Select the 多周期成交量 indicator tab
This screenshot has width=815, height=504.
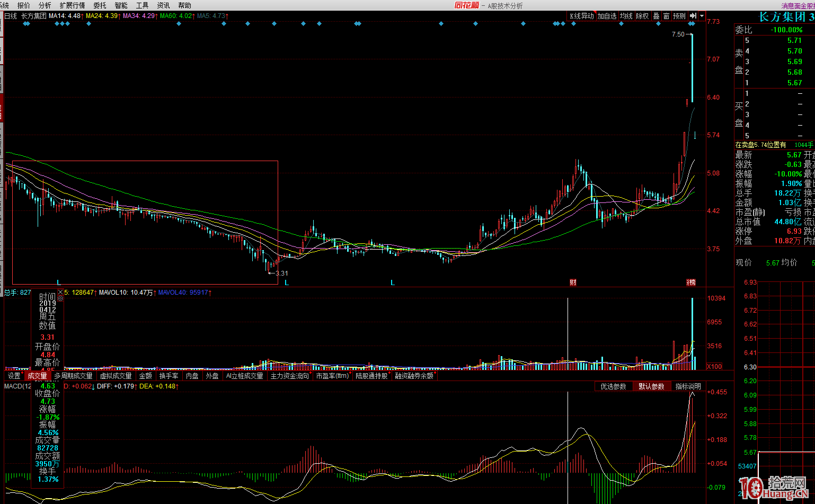pyautogui.click(x=74, y=376)
